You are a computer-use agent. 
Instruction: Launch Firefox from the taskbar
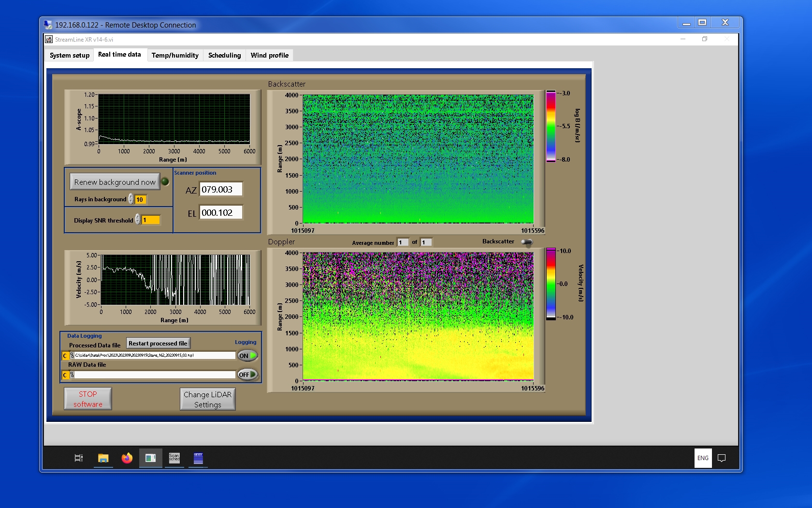tap(127, 458)
